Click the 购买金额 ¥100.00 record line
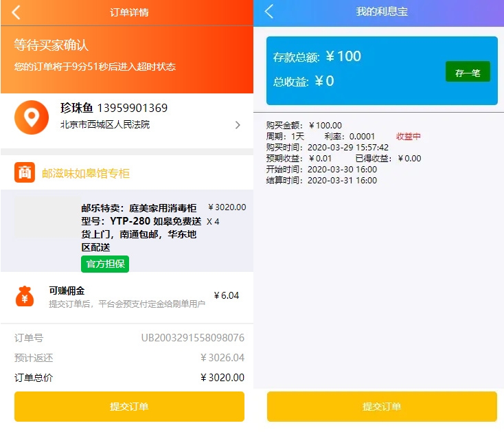 pos(303,126)
